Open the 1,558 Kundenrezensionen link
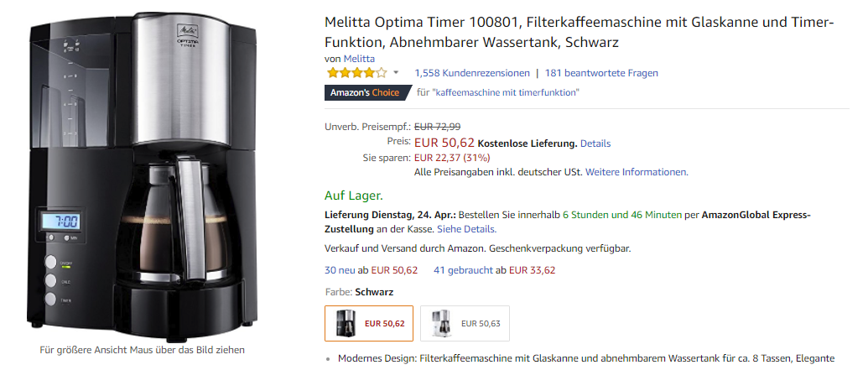868x365 pixels. 472,73
